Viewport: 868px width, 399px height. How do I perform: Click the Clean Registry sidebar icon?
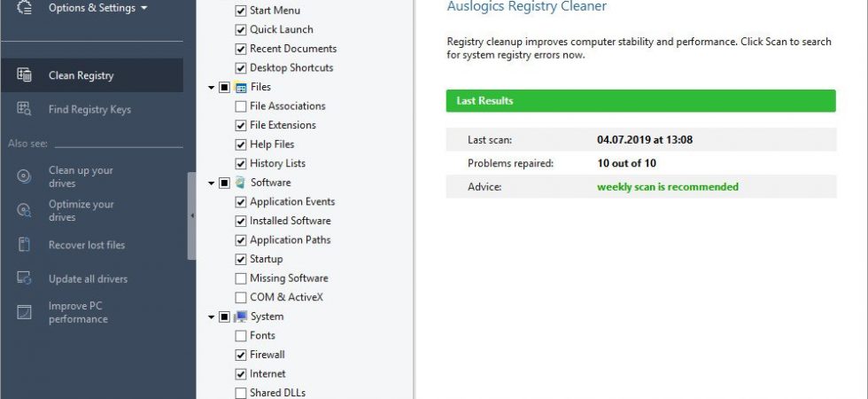click(25, 74)
